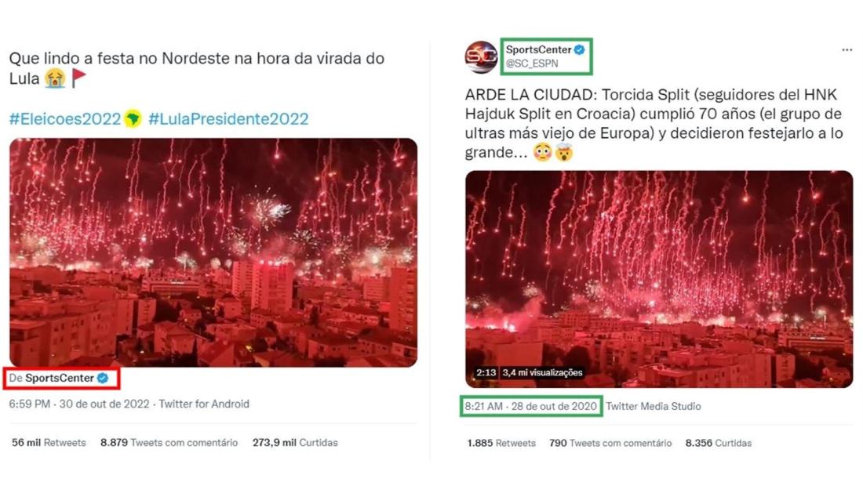Open the #Eleicoes2022 hashtag
Image resolution: width=863 pixels, height=504 pixels.
(x=65, y=118)
